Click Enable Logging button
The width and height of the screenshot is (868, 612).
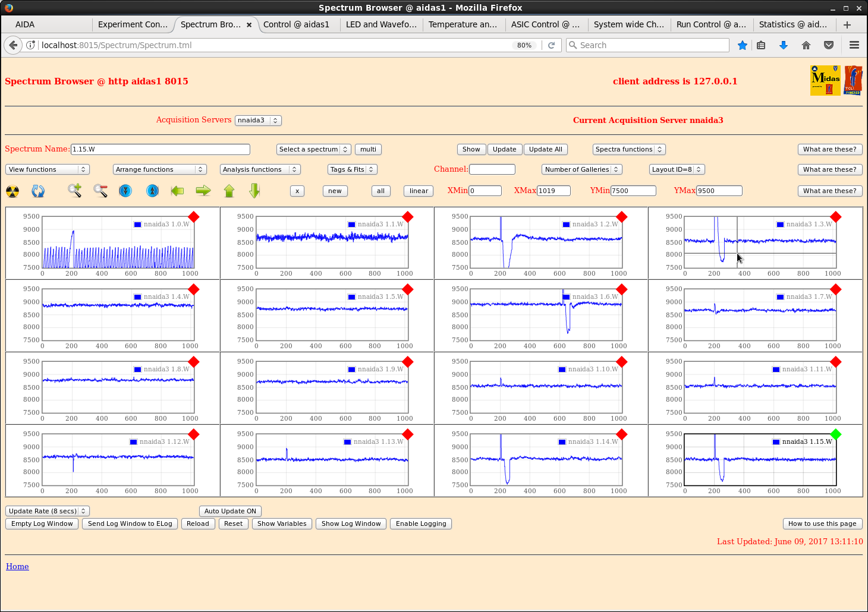point(421,523)
